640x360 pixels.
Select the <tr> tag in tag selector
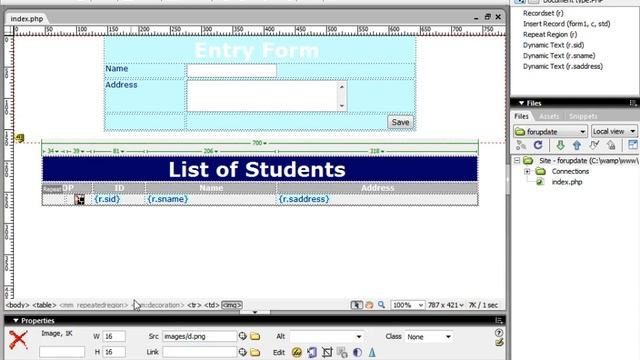coord(194,305)
